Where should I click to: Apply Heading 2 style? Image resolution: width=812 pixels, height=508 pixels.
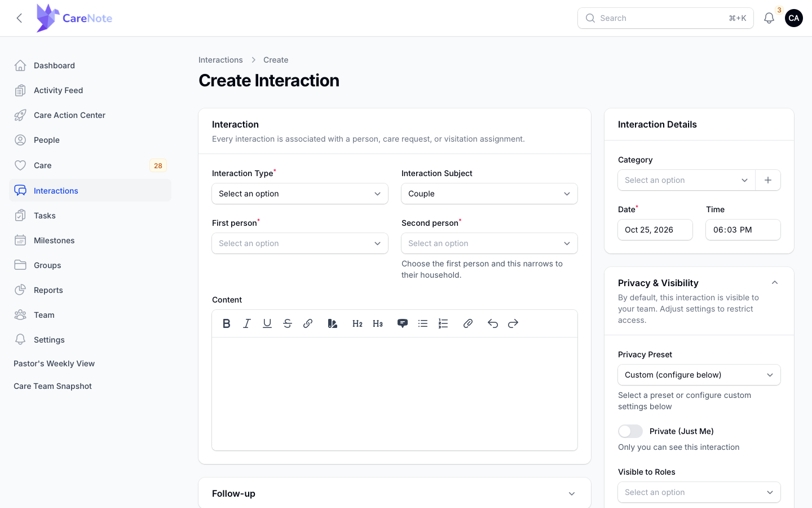[358, 323]
